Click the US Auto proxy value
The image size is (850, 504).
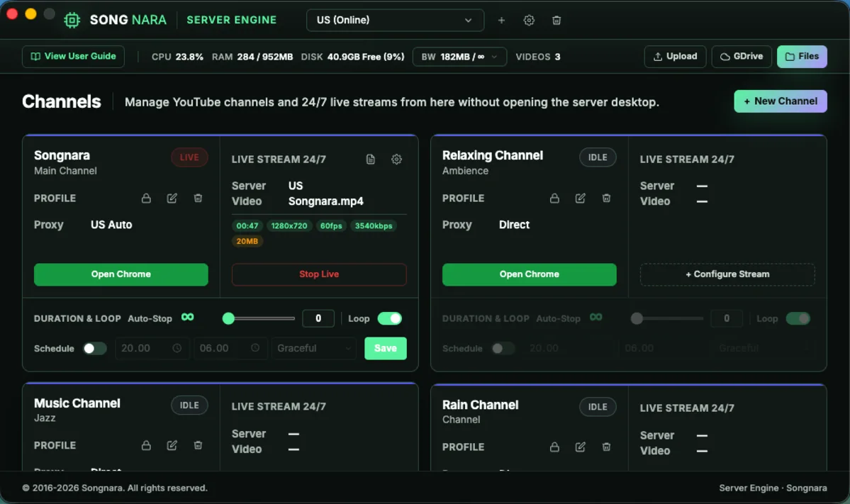(x=111, y=225)
